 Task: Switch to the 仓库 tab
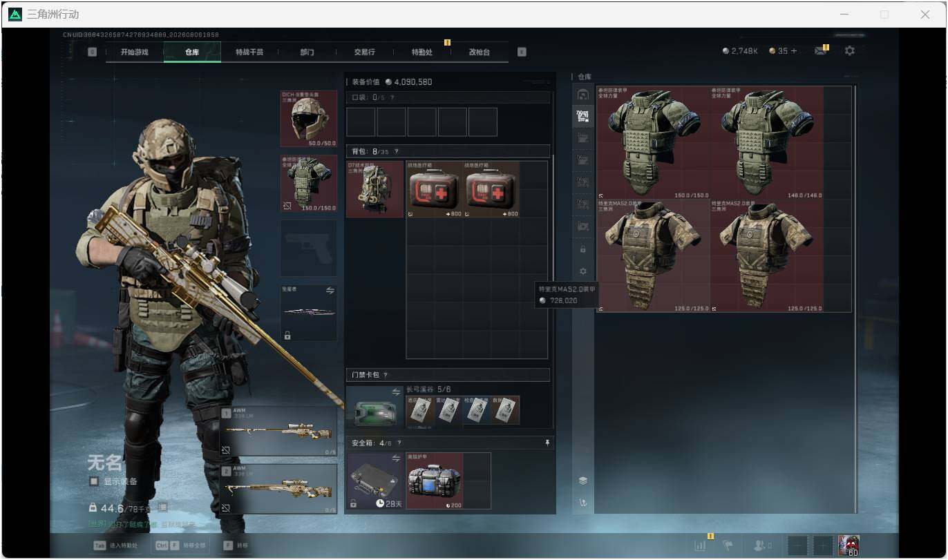192,52
